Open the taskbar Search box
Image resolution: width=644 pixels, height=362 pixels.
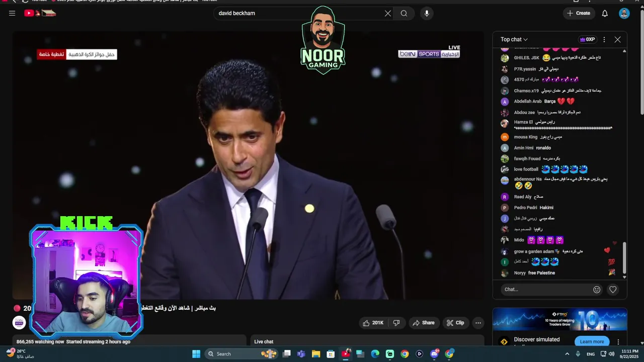(242, 354)
